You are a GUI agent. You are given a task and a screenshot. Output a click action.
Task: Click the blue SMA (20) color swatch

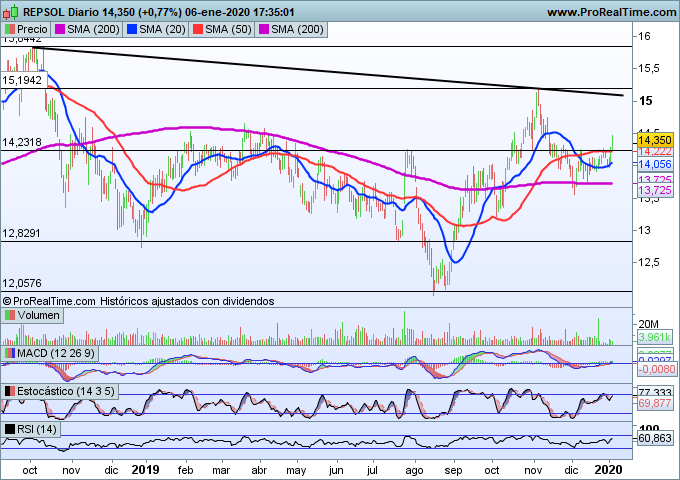tap(132, 29)
